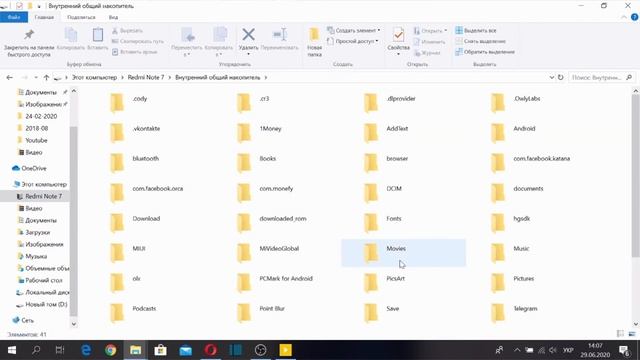Click the Delete X icon

pyautogui.click(x=248, y=34)
